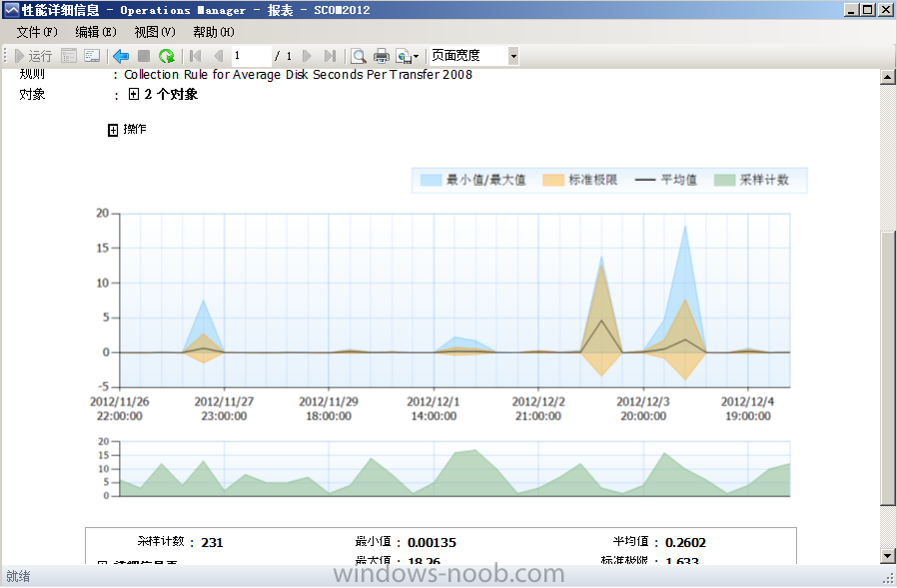Click the 2012/12/1 14:00:00 axis label

click(434, 409)
